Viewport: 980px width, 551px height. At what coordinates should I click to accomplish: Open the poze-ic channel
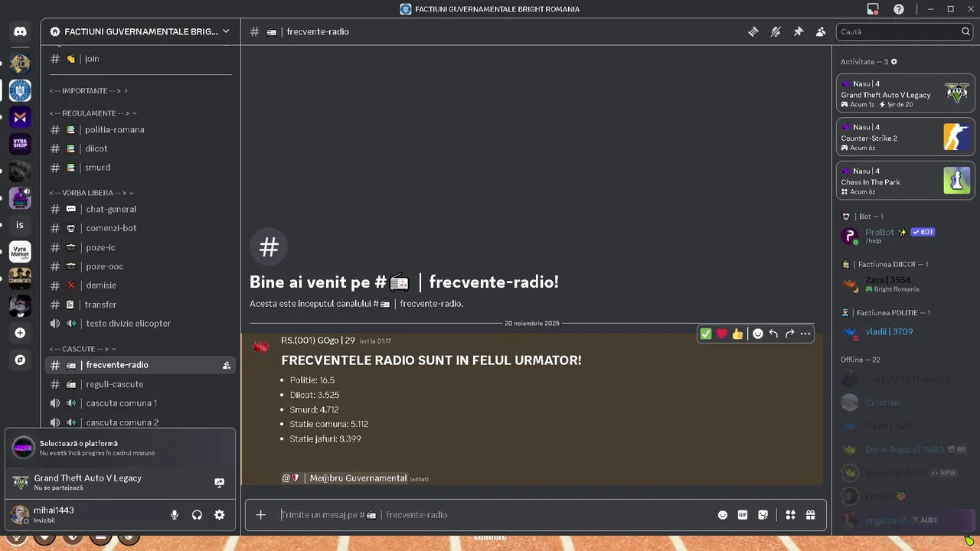(140, 247)
